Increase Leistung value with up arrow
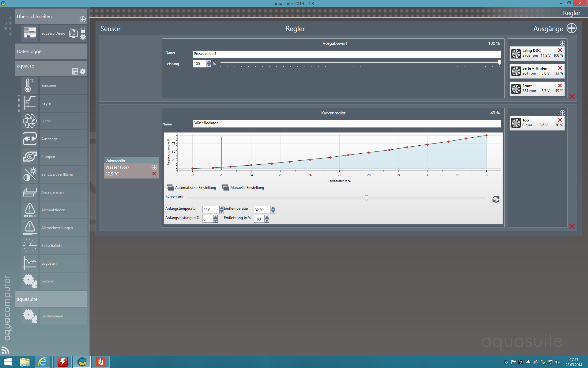 [209, 62]
